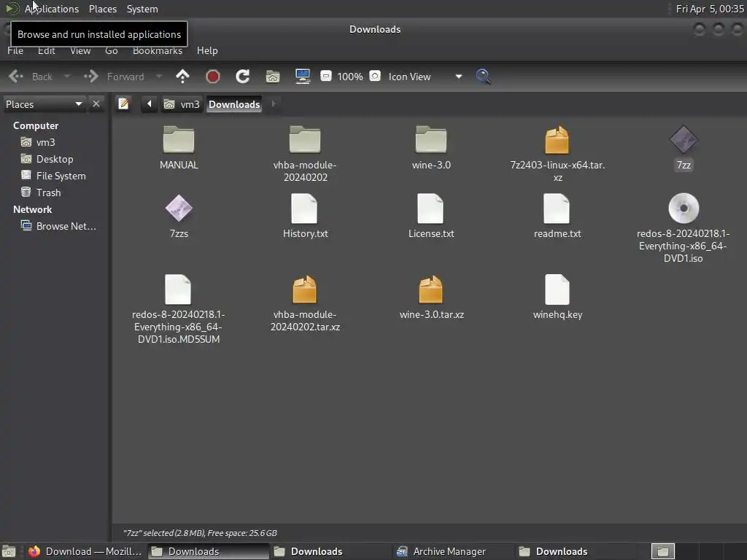Select the History.txt file
This screenshot has width=747, height=560.
[x=305, y=216]
